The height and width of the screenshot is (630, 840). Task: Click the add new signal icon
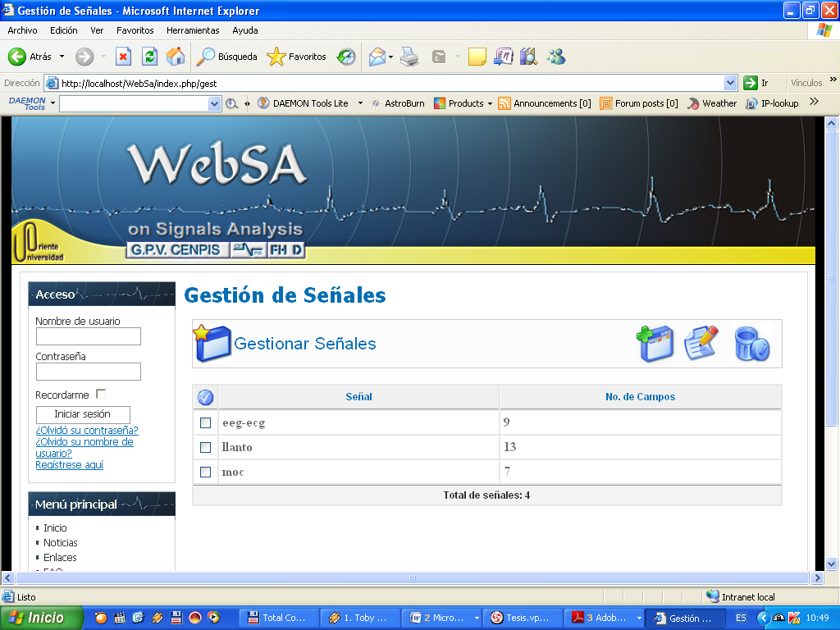coord(655,344)
